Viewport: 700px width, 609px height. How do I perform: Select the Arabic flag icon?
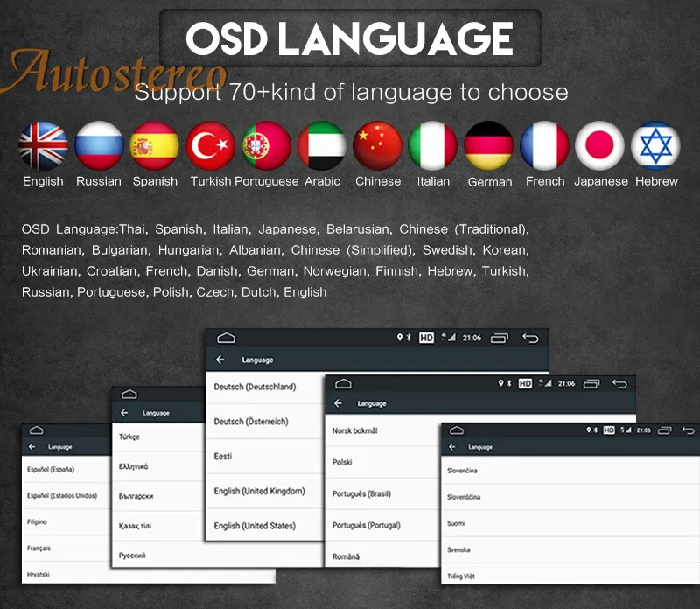tap(322, 145)
